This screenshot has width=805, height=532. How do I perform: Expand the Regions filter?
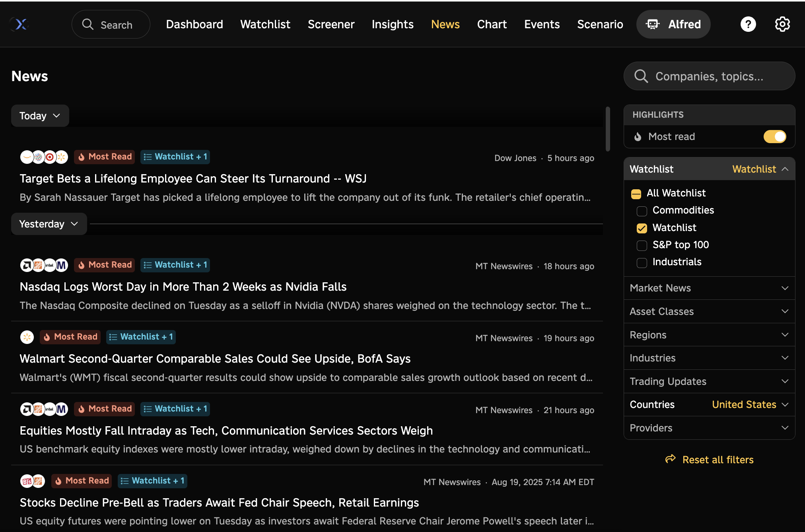click(x=709, y=335)
